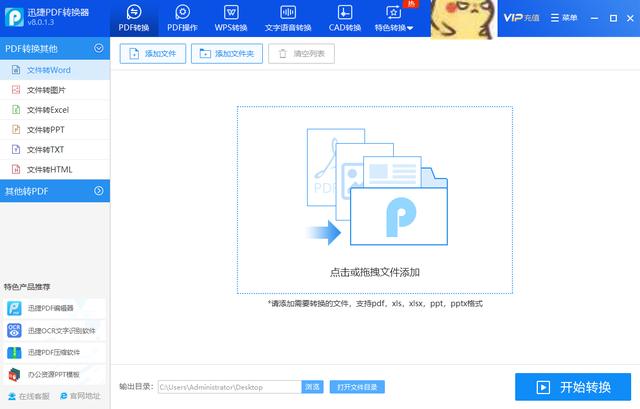Click the 文件转Excel sheet icon
The image size is (640, 409).
pyautogui.click(x=16, y=110)
